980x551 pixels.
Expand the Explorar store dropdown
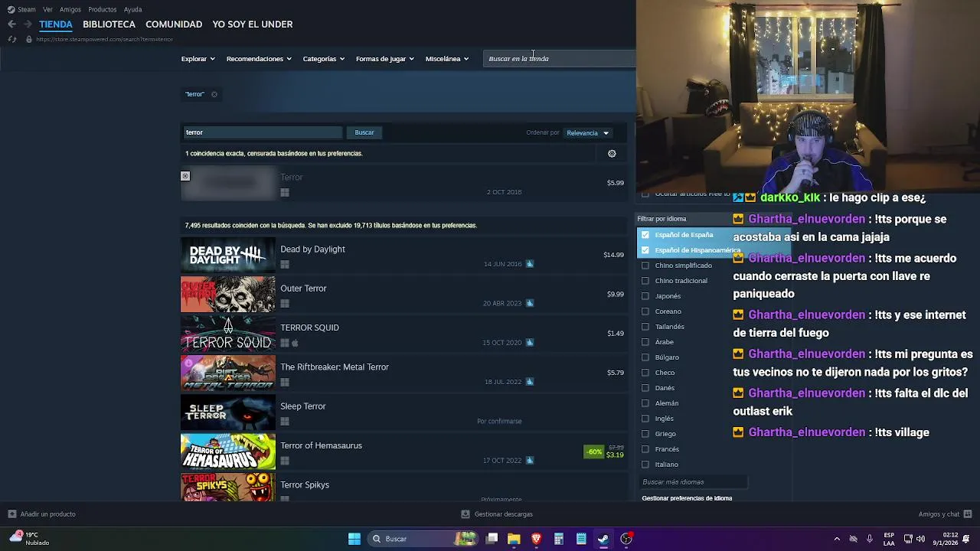pyautogui.click(x=198, y=59)
